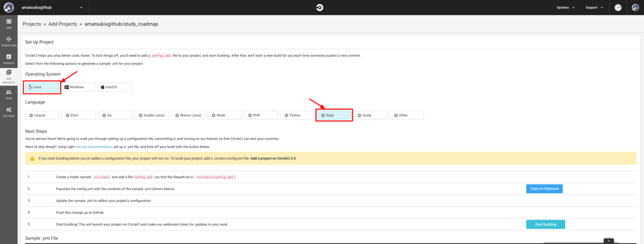Select Windows as operating system
The image size is (644, 244).
(x=78, y=87)
